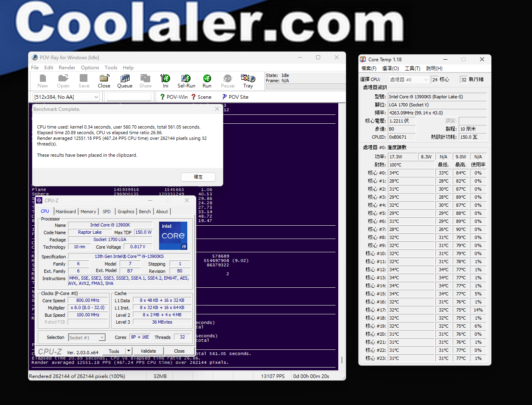Open the 選項(O) menu in Core Temp

tap(390, 69)
